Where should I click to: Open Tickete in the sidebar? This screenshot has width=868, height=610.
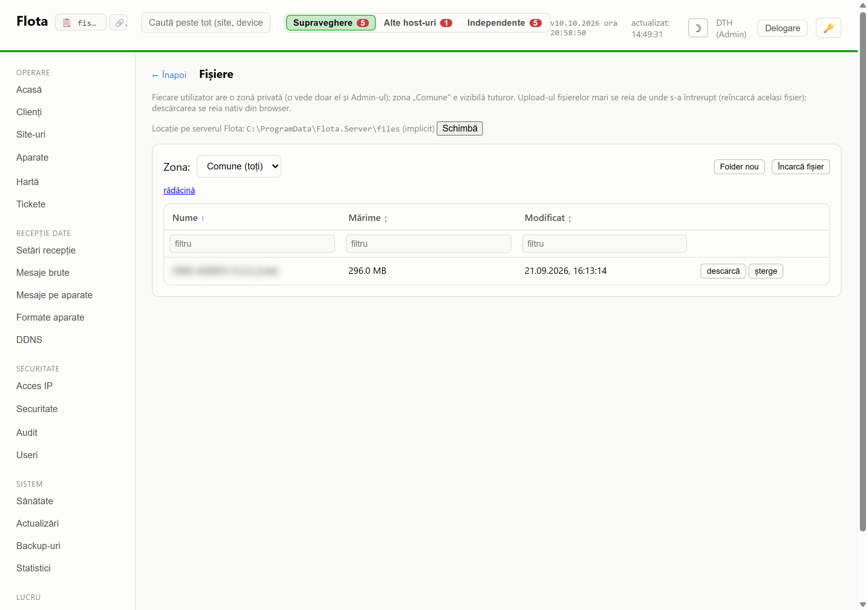point(31,204)
